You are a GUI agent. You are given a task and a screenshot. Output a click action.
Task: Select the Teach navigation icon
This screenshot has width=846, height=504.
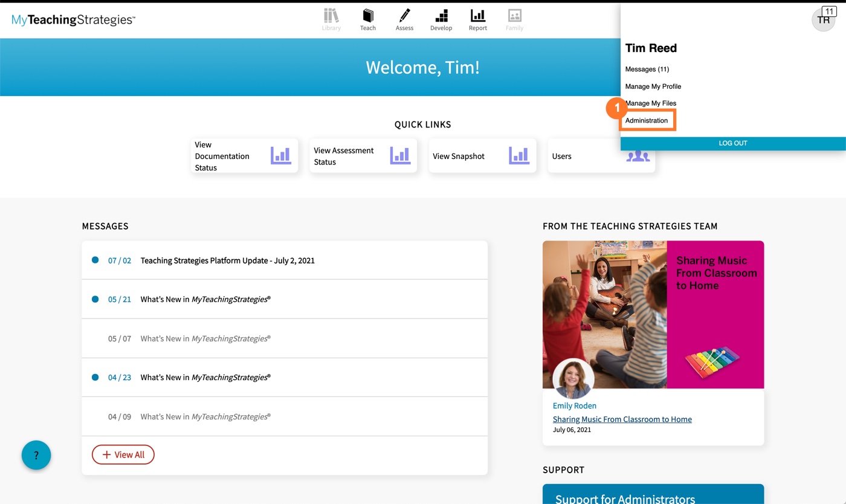368,18
